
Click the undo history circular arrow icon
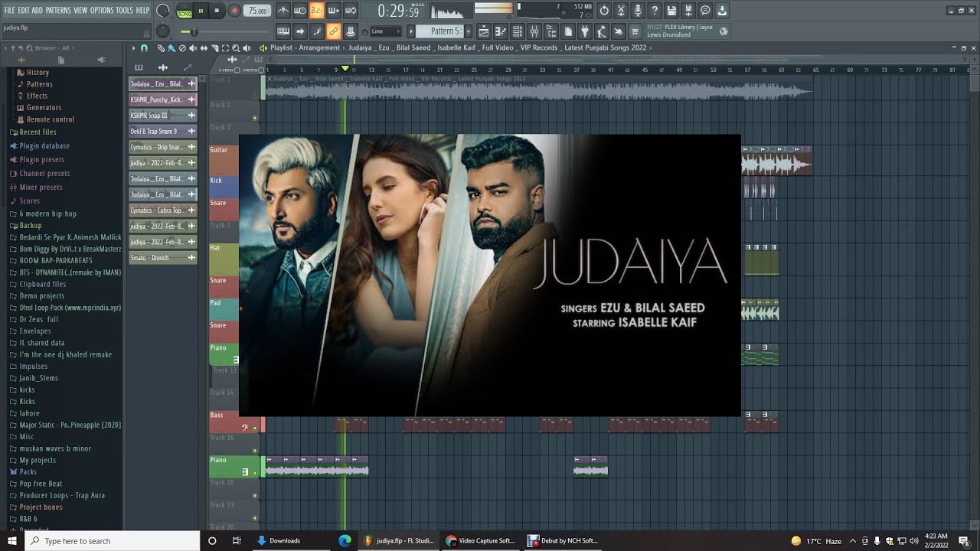pyautogui.click(x=604, y=11)
